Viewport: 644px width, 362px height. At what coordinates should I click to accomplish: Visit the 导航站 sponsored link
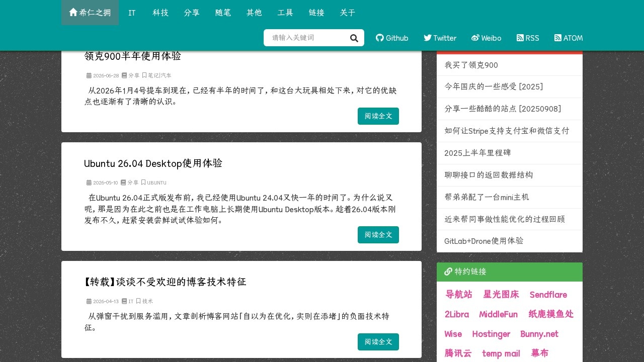pyautogui.click(x=459, y=295)
